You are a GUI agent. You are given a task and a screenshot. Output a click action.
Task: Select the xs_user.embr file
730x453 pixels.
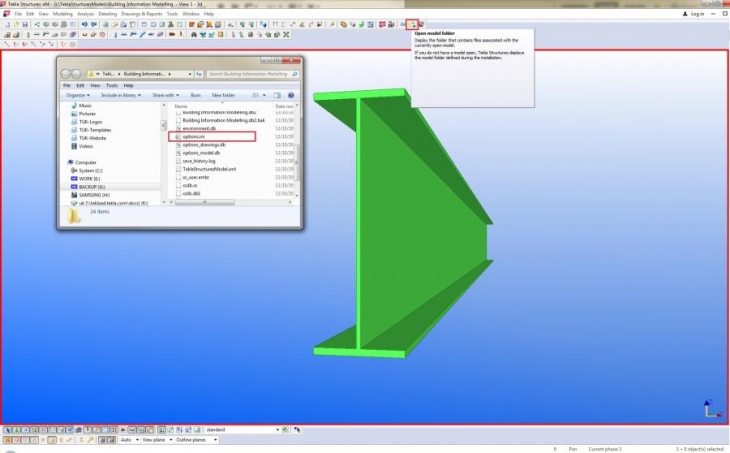point(196,177)
